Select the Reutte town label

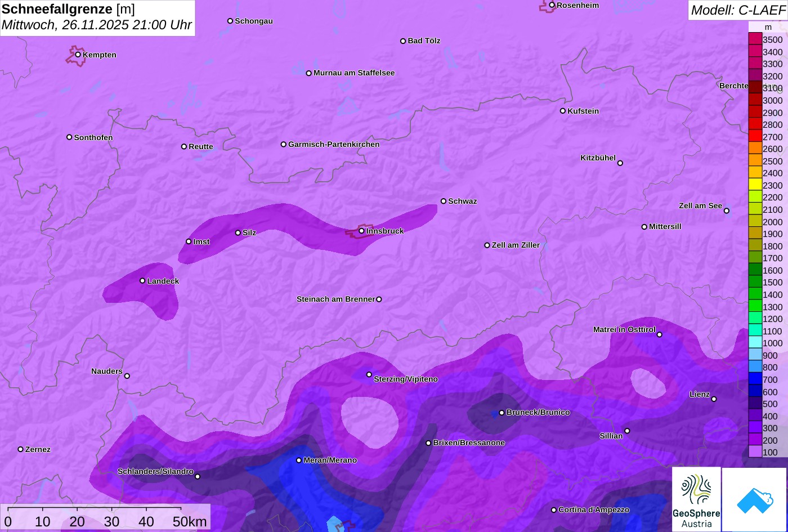tap(201, 147)
